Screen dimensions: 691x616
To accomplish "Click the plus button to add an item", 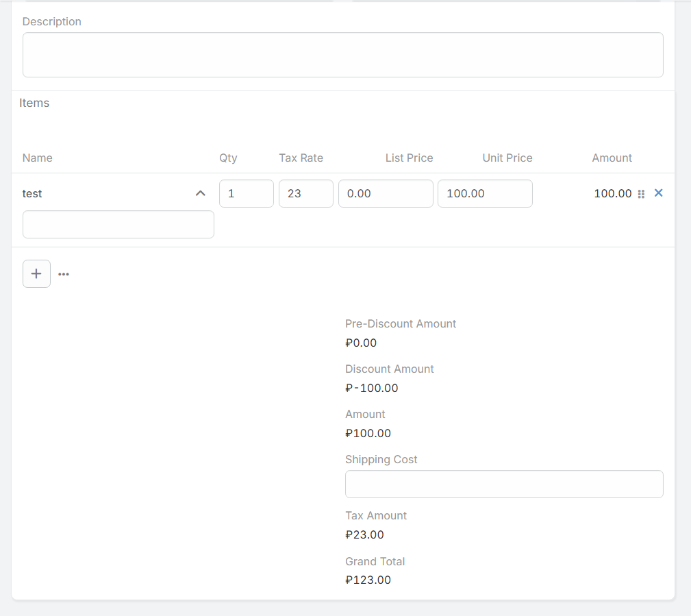I will tap(36, 273).
